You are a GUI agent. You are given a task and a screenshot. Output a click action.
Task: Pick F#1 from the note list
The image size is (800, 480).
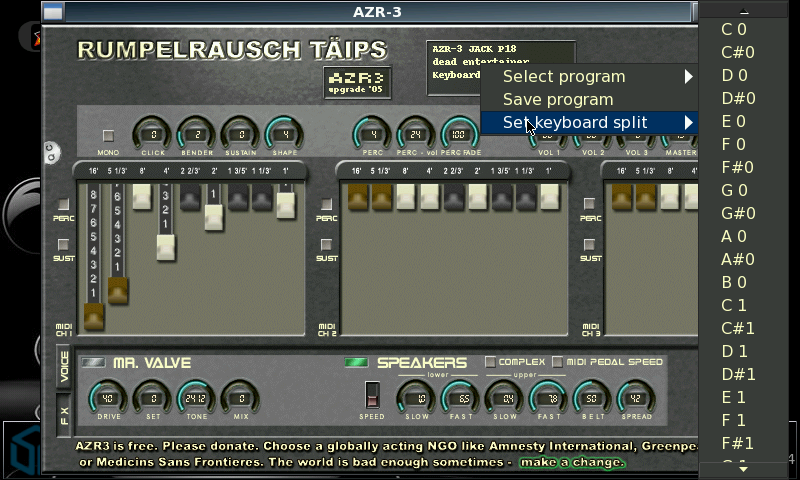[743, 443]
